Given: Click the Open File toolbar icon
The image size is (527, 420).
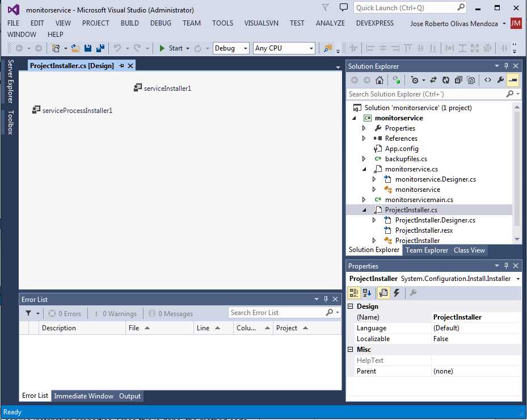Looking at the screenshot, I should tap(75, 48).
